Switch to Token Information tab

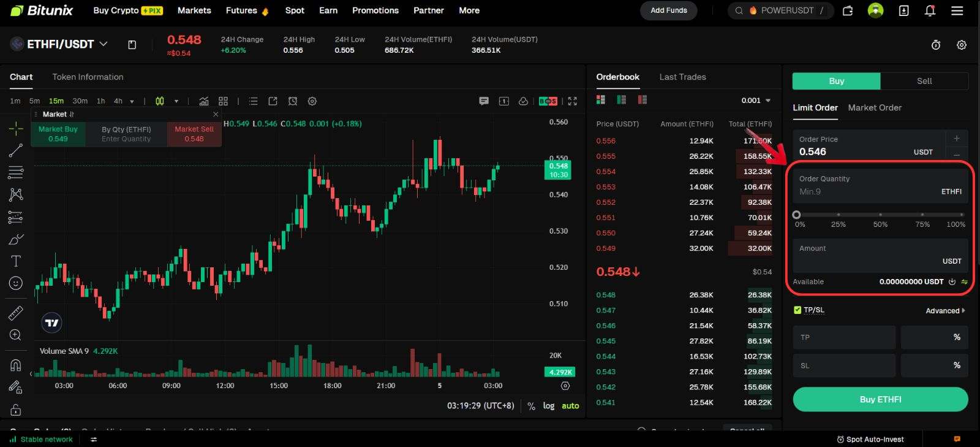(x=88, y=77)
